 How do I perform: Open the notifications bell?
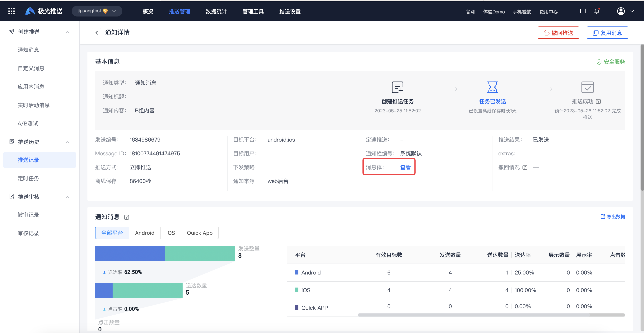(x=597, y=11)
